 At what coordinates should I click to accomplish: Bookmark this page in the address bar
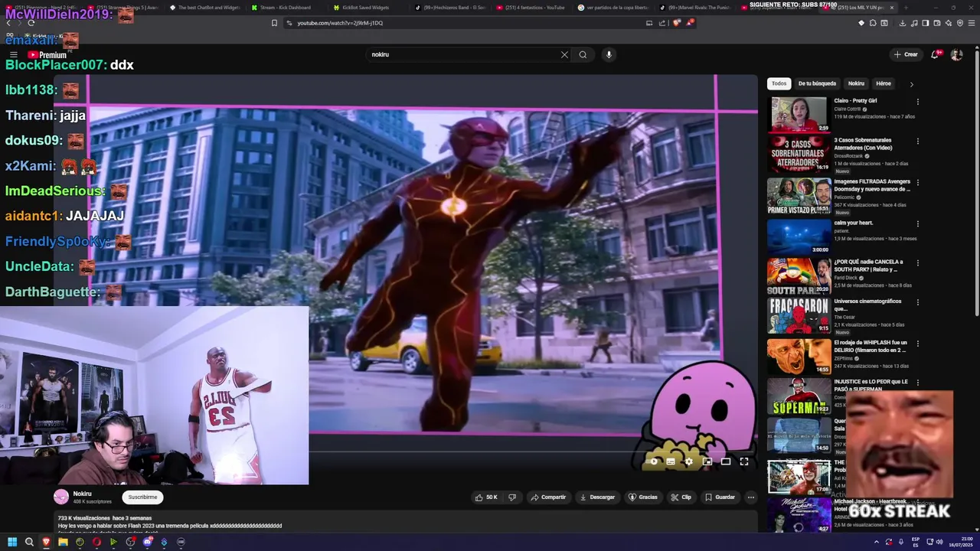[274, 23]
